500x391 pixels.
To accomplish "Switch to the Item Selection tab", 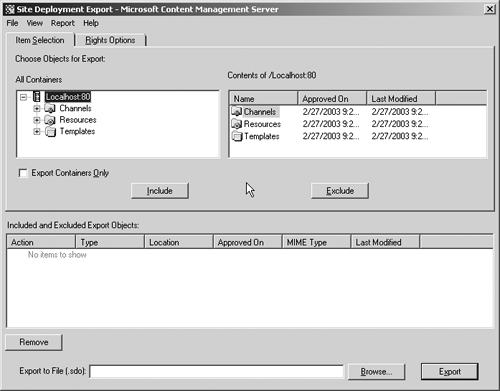I will click(x=40, y=40).
